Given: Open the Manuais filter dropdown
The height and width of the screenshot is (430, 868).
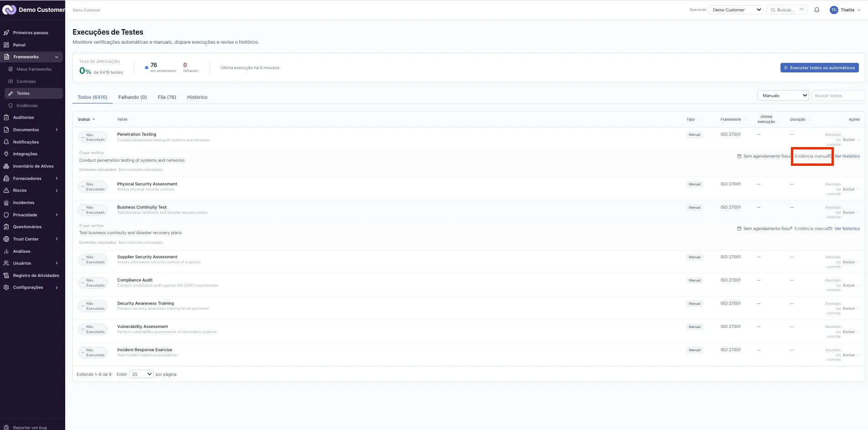Looking at the screenshot, I should (x=783, y=95).
